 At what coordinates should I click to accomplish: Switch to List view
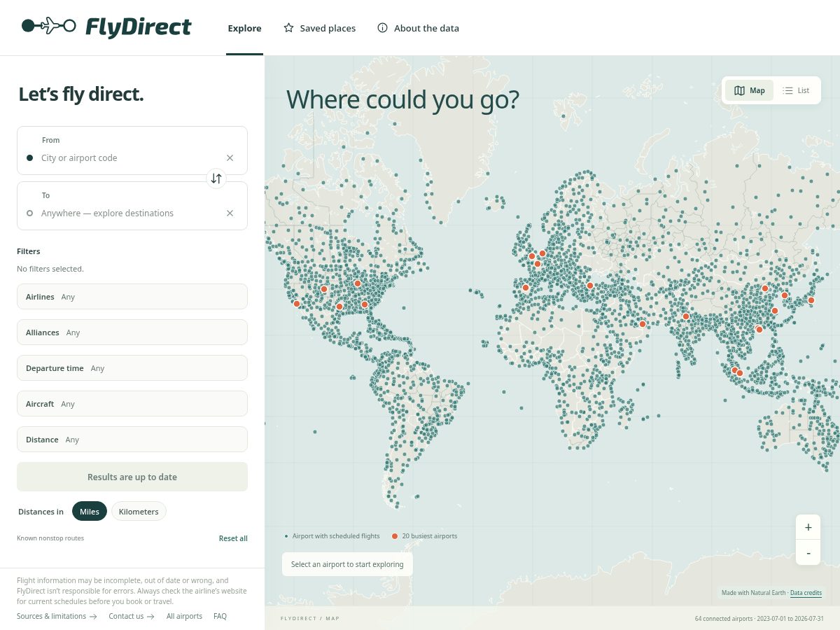pos(796,90)
